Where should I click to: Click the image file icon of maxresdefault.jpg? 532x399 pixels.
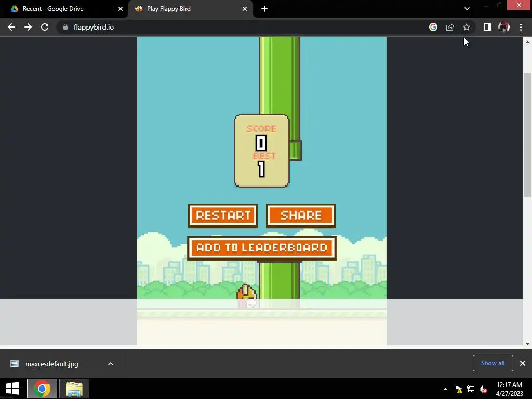tap(15, 364)
